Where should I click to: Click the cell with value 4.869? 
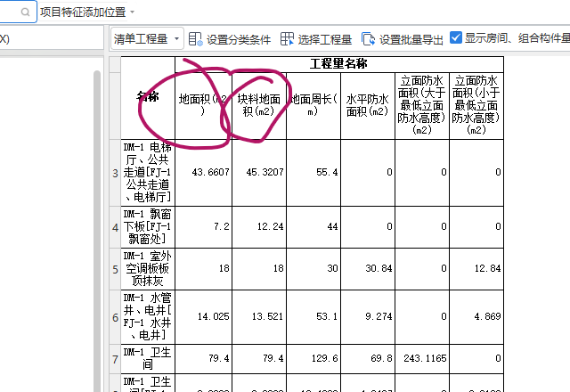[x=476, y=317]
